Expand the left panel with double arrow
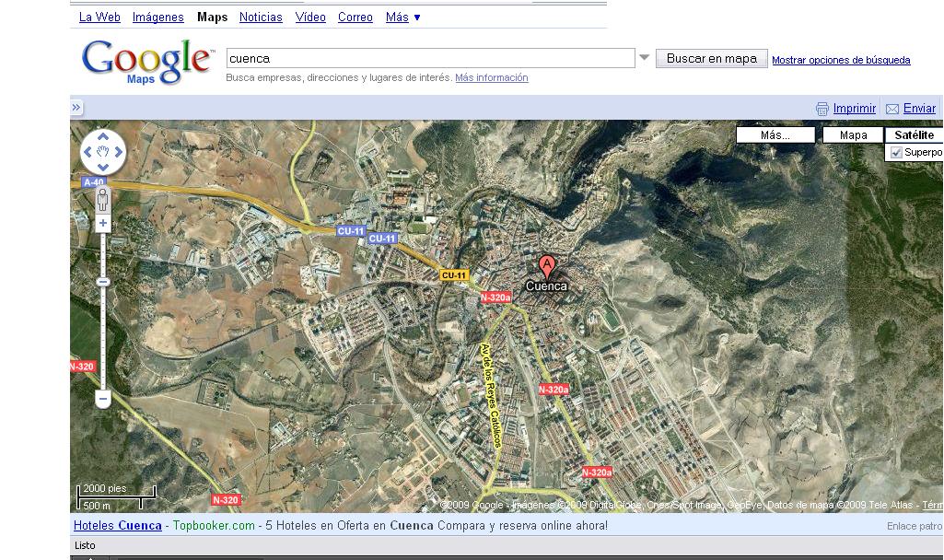The image size is (944, 560). (x=76, y=108)
